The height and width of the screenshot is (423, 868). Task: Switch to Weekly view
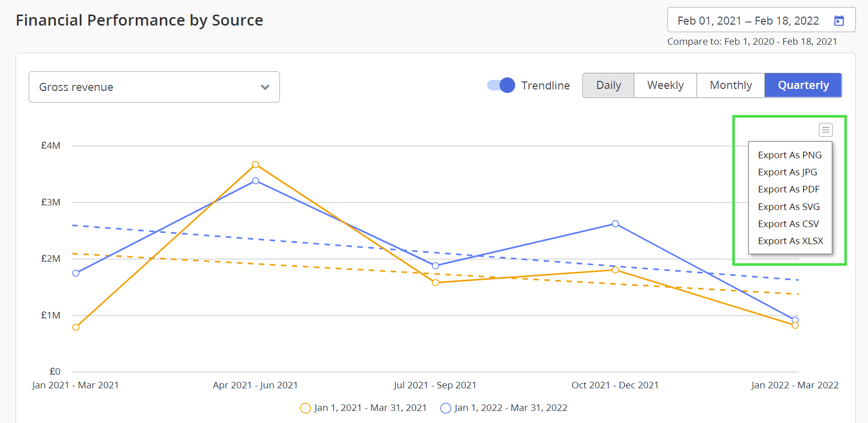[x=665, y=85]
